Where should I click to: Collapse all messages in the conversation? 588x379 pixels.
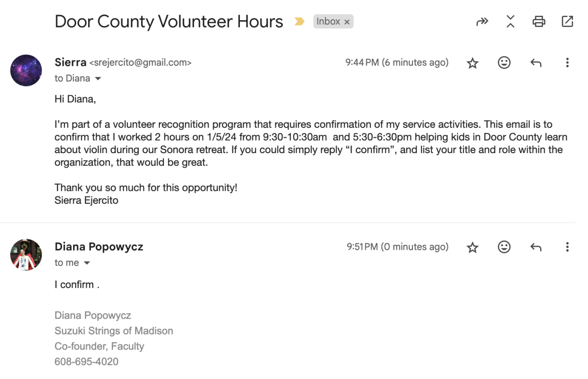510,22
